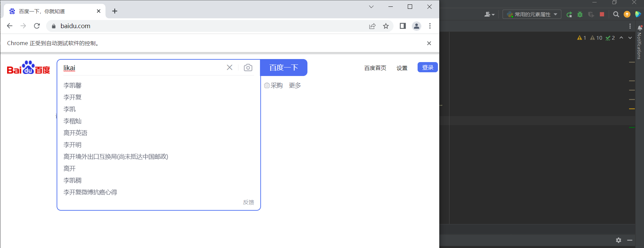Stop the running script in PyCharm
Image resolution: width=644 pixels, height=248 pixels.
[602, 14]
